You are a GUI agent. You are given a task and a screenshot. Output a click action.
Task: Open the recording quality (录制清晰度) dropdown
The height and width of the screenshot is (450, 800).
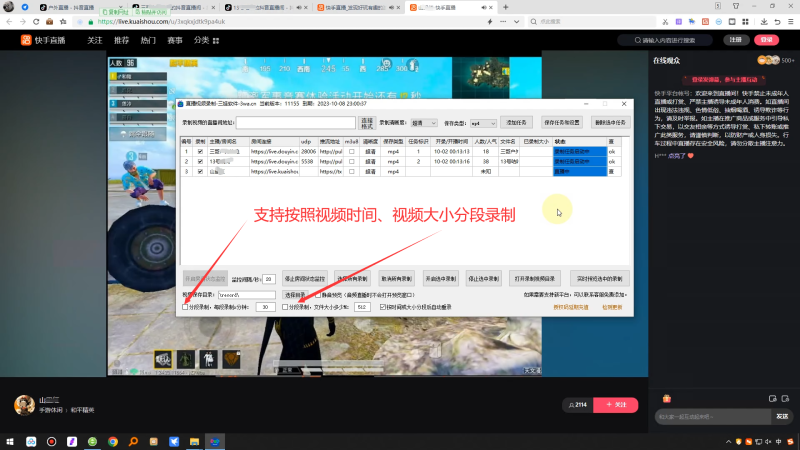tap(424, 123)
